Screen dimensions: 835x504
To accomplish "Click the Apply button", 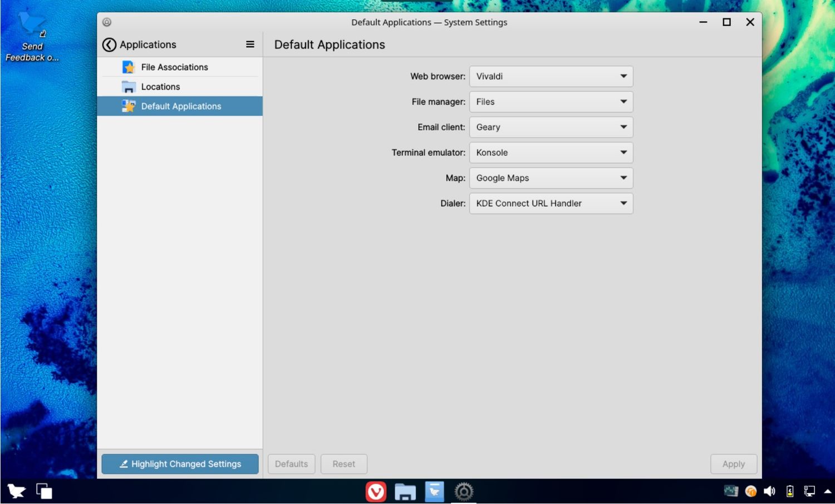I will pos(733,464).
